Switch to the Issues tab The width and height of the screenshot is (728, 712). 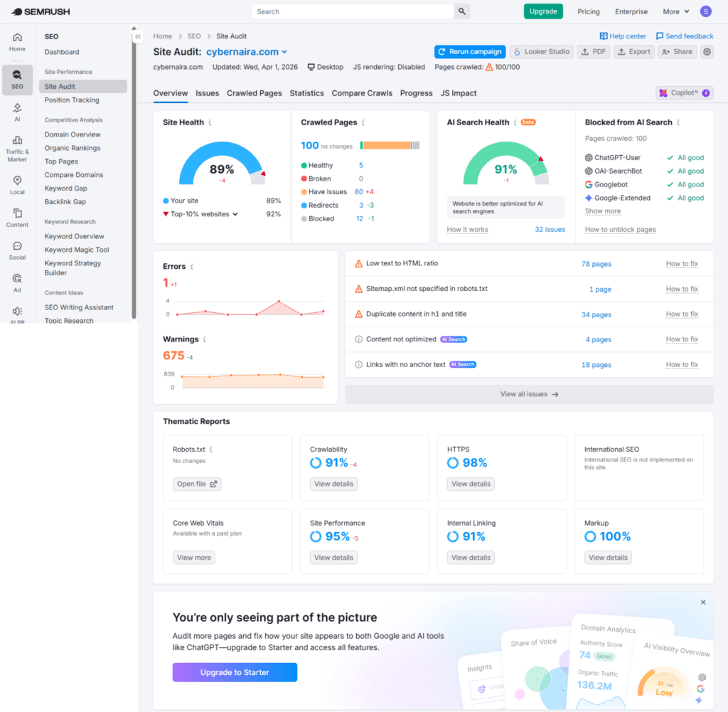point(207,93)
